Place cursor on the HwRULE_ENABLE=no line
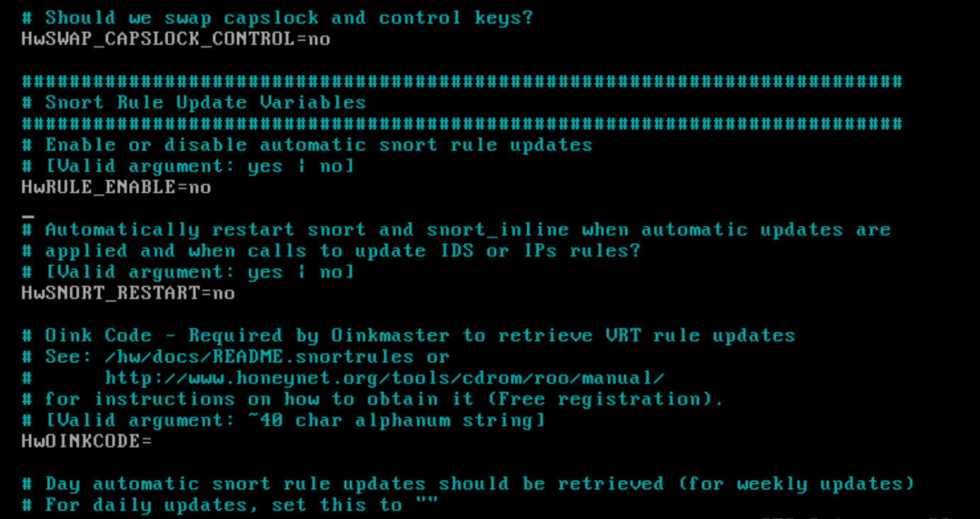980x519 pixels. click(116, 188)
